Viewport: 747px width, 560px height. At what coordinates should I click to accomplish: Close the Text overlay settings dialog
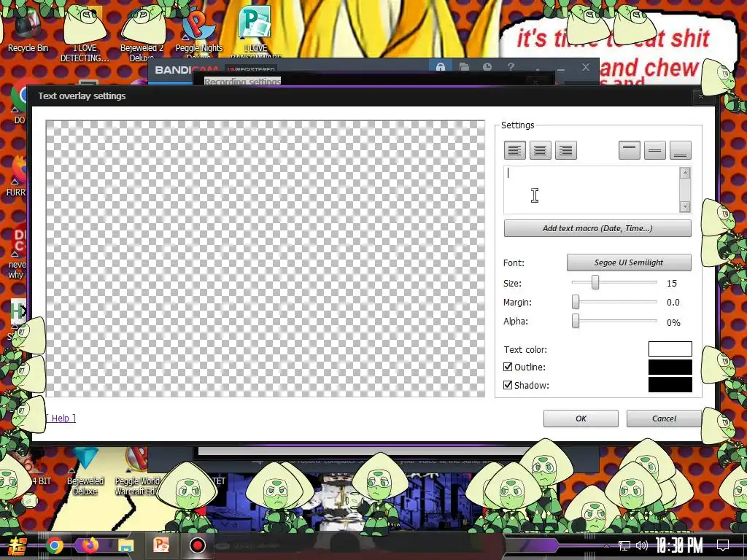701,96
